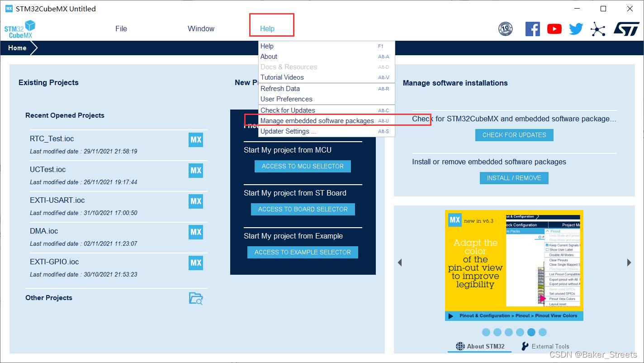Screen dimensions: 644x363
Task: Click the MX icon beside UCTest.ioc
Action: 196,171
